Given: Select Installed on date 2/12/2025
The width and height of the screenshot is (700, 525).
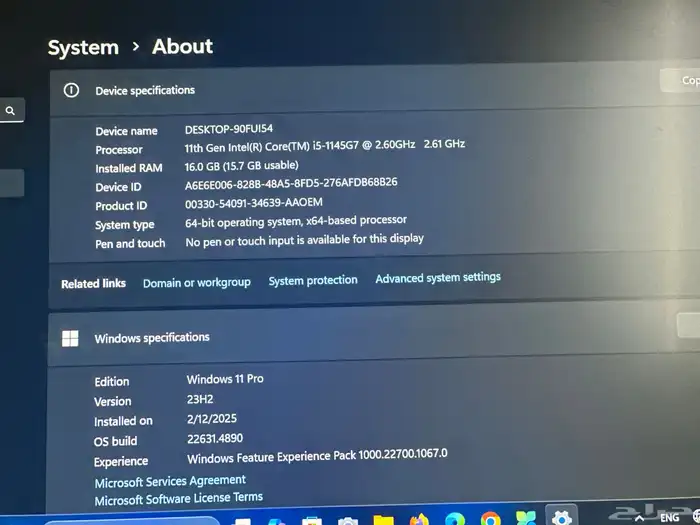Looking at the screenshot, I should click(212, 419).
